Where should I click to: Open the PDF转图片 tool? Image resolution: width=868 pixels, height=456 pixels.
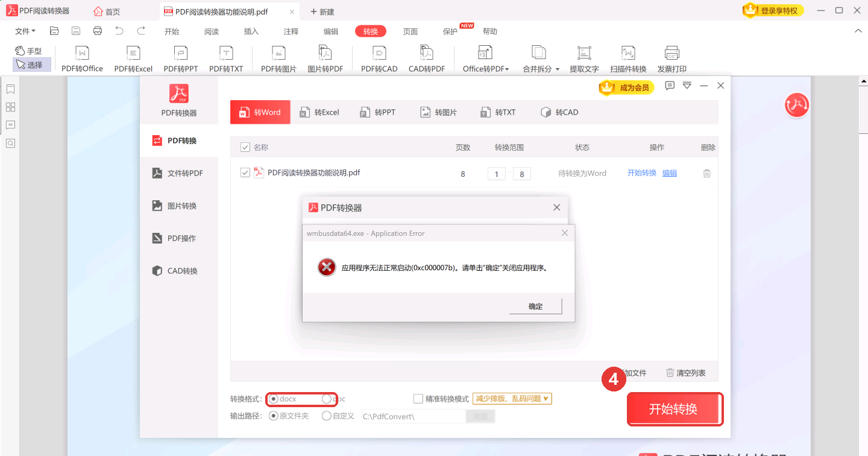click(278, 59)
